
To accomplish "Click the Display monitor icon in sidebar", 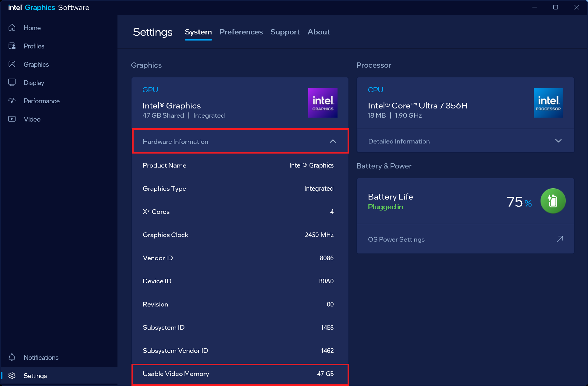I will 12,83.
